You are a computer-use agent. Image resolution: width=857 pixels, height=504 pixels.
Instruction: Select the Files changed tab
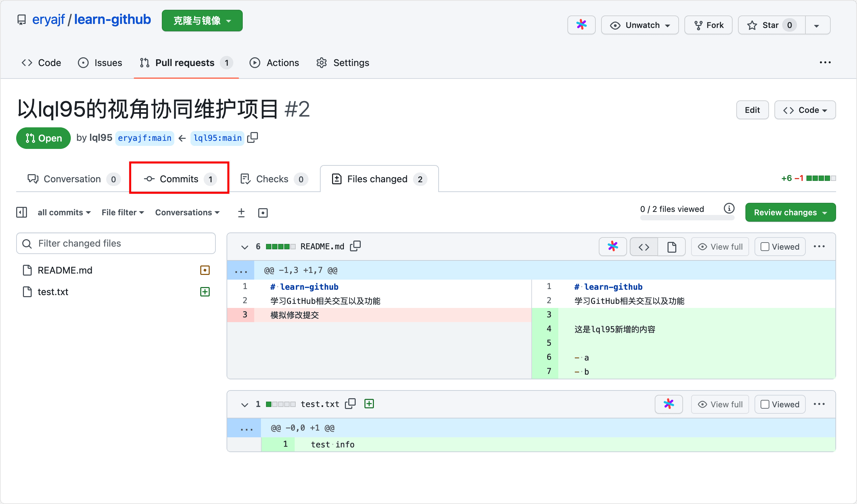[379, 179]
